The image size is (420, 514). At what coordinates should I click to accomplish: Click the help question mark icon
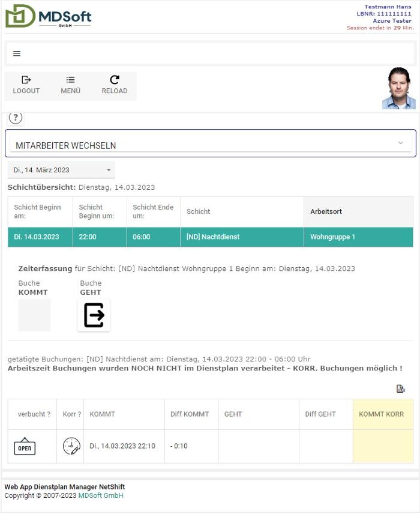tap(16, 118)
